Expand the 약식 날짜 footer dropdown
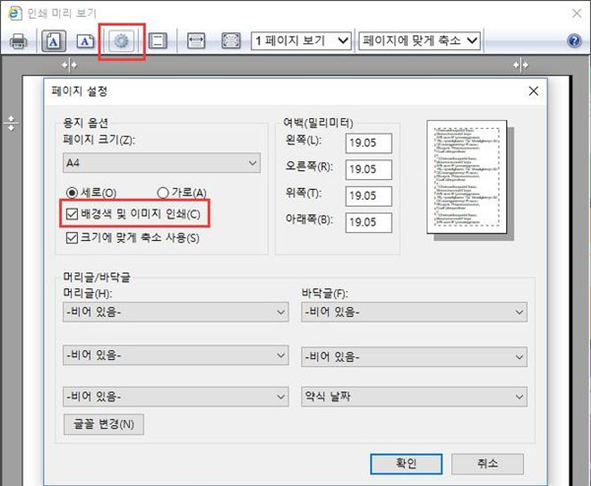This screenshot has height=486, width=591. coord(414,397)
